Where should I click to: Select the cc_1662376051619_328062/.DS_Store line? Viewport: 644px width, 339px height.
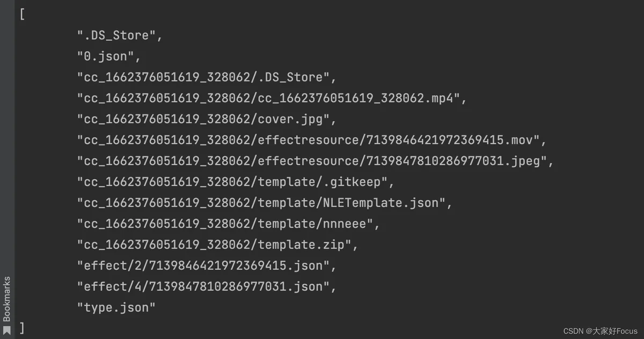(x=207, y=77)
